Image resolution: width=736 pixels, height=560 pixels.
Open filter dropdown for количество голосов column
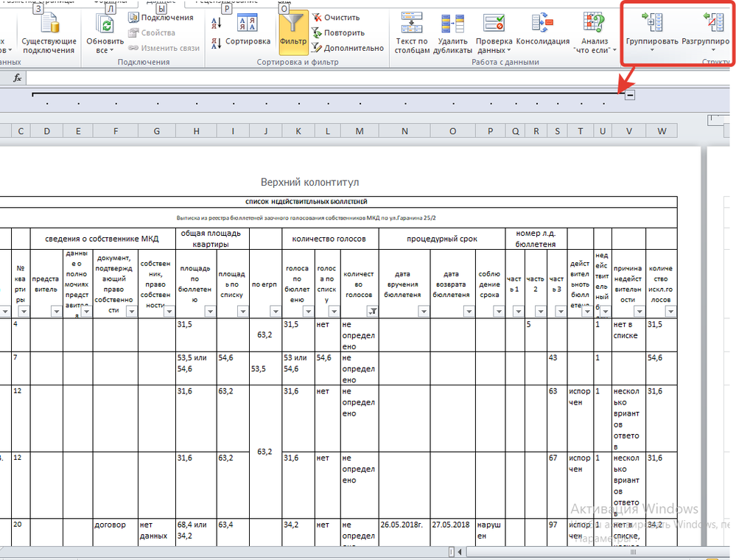(371, 312)
